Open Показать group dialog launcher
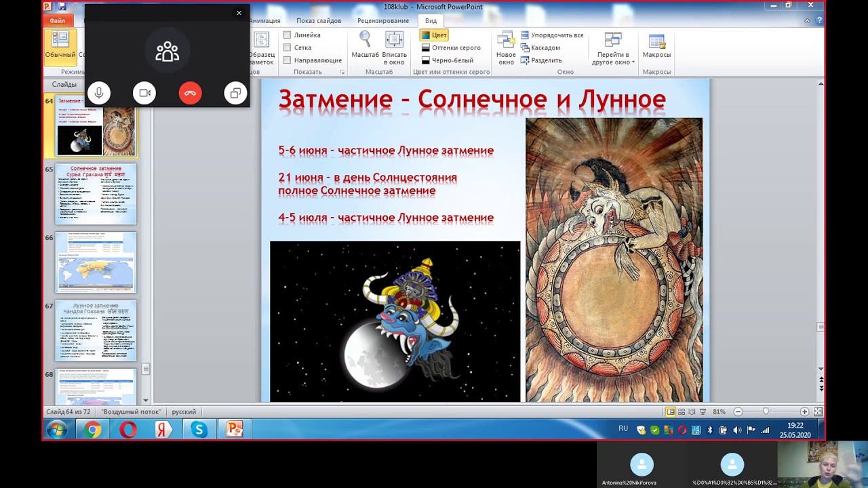The height and width of the screenshot is (488, 868). tap(342, 72)
